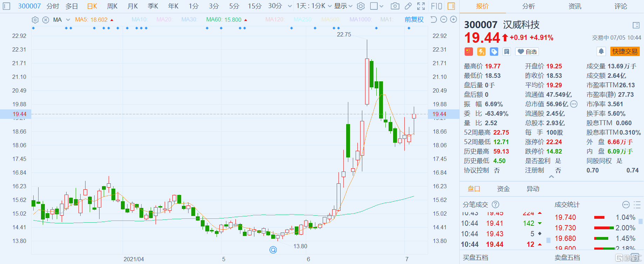The height and width of the screenshot is (264, 644).
Task: Toggle the right quote panel icon
Action: (x=451, y=6)
